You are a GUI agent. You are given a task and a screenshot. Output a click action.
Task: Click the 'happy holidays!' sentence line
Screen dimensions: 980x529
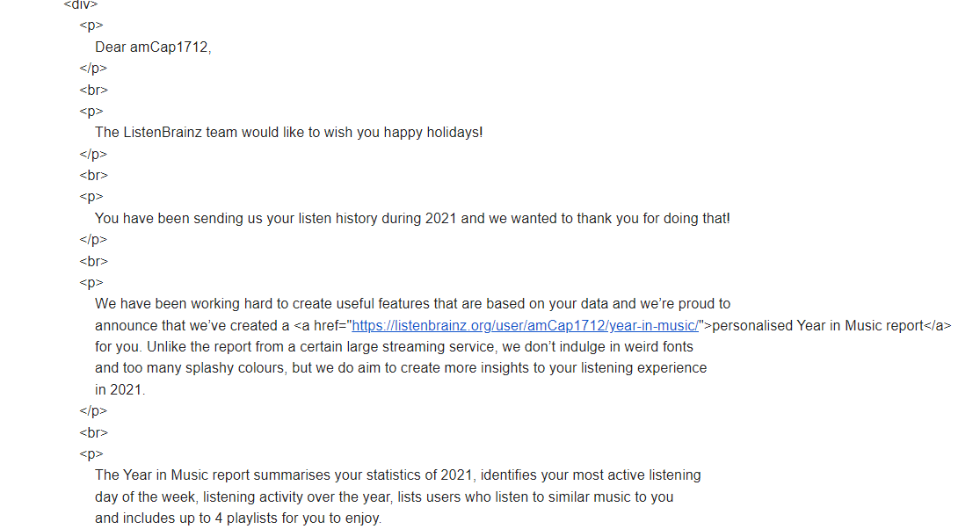tap(289, 133)
